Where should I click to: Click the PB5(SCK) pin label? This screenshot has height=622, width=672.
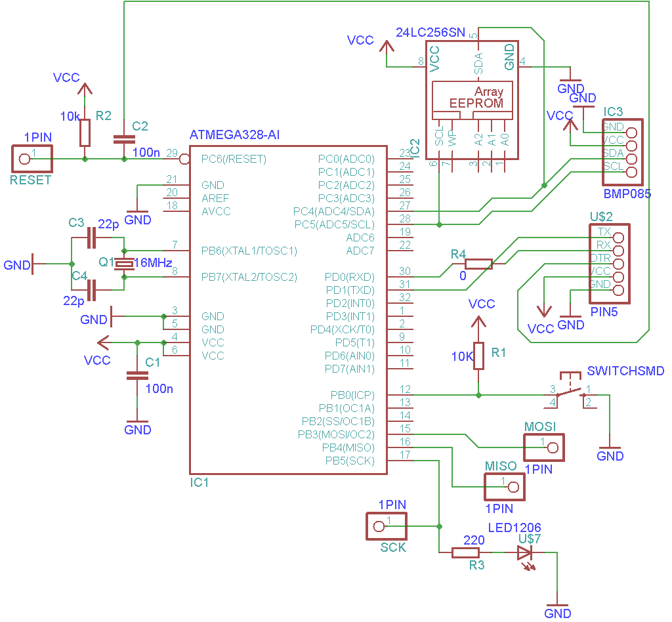tap(350, 461)
